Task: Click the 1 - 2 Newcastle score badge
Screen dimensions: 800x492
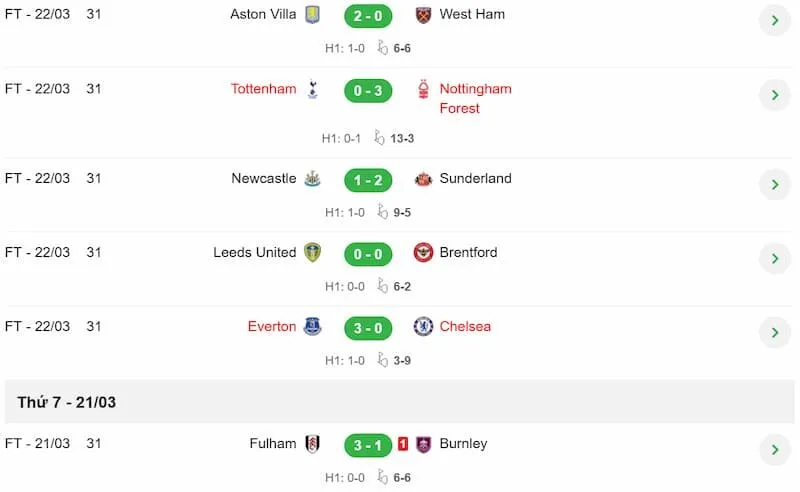Action: (x=368, y=180)
